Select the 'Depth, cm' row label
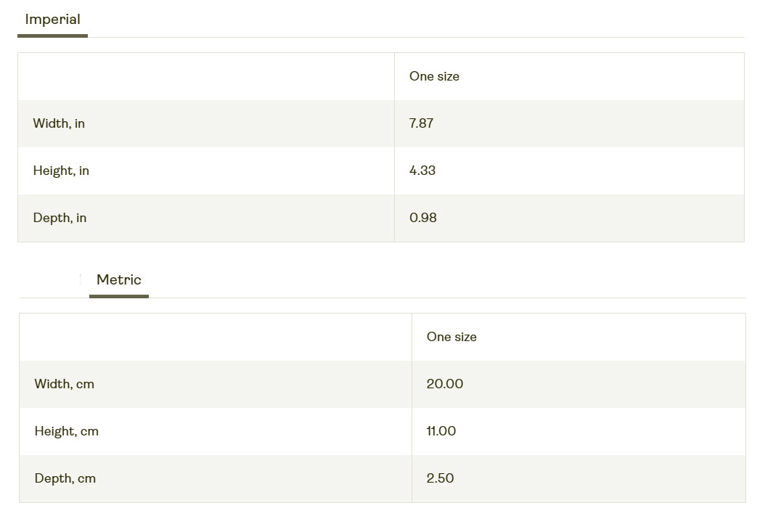Image resolution: width=757 pixels, height=532 pixels. [x=65, y=478]
